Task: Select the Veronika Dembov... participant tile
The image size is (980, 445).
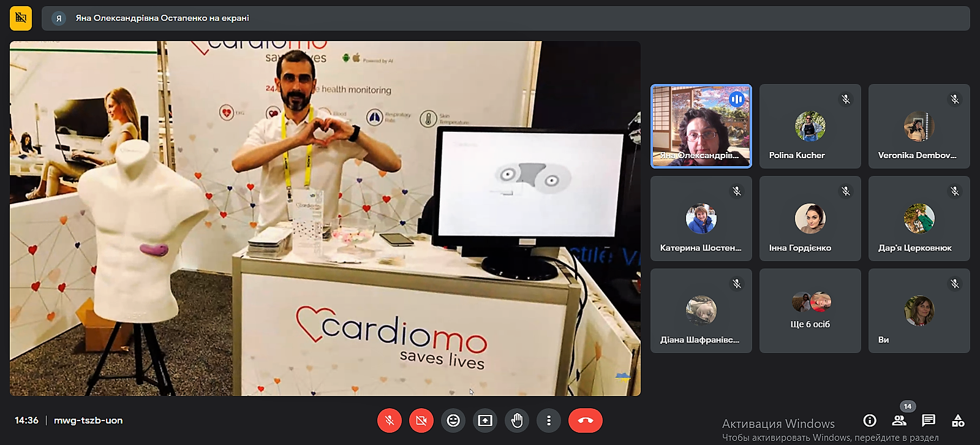Action: [919, 126]
